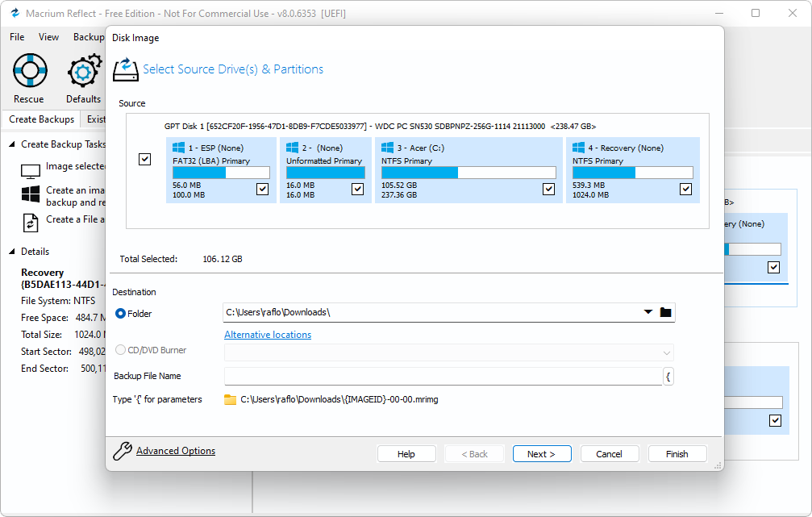Open the File menu
Viewport: 812px width, 517px height.
tap(16, 36)
